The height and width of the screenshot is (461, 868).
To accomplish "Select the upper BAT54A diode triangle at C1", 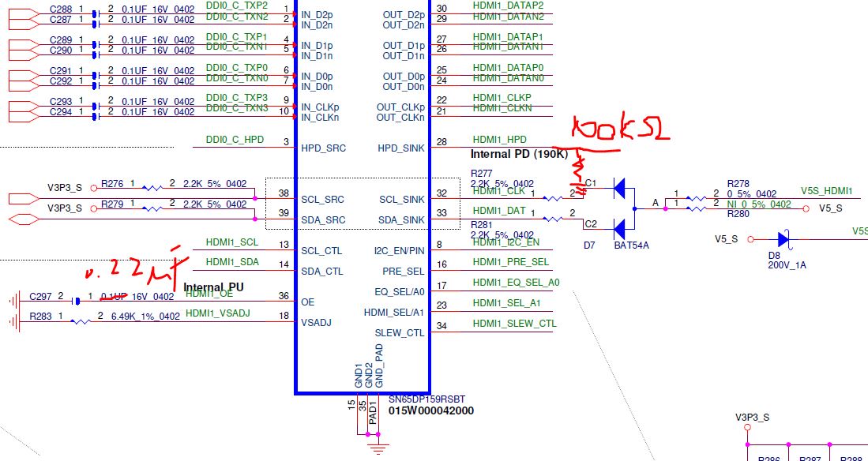I will click(619, 189).
